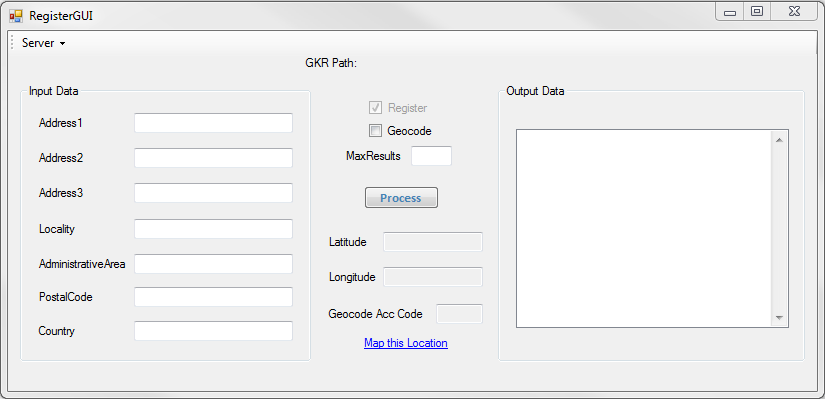The width and height of the screenshot is (825, 399).
Task: Click the Latitude output field
Action: (x=432, y=242)
